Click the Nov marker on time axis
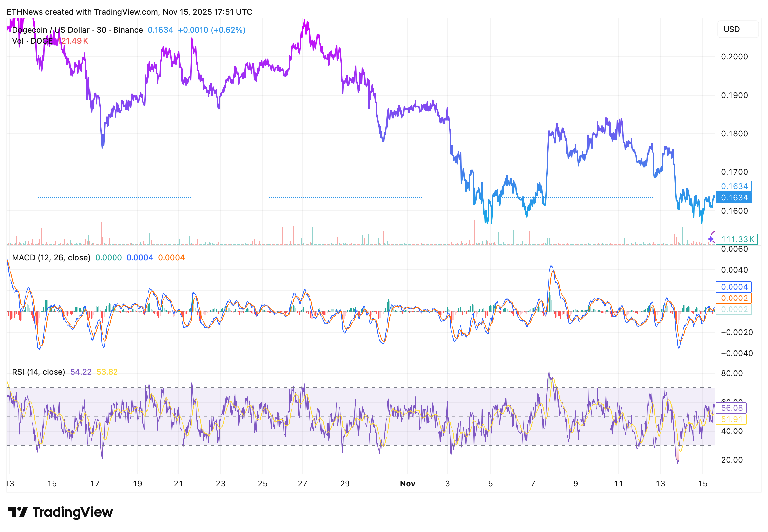Image resolution: width=768 pixels, height=532 pixels. (407, 484)
